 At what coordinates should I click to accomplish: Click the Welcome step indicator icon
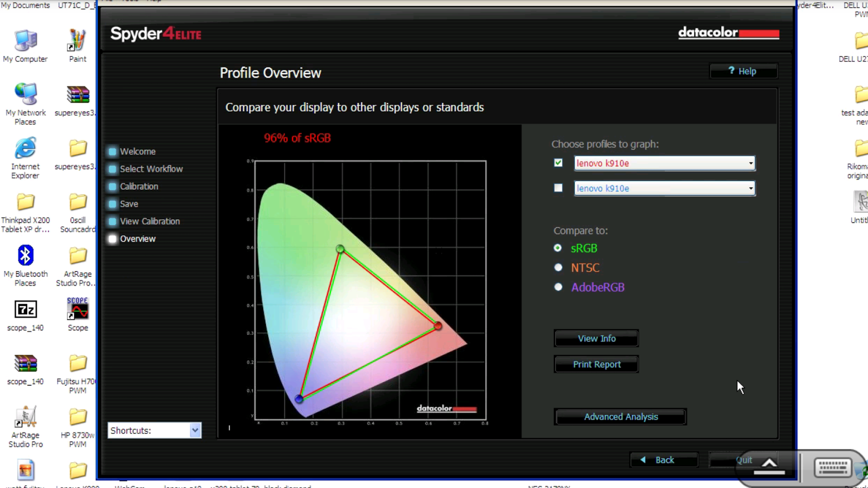click(112, 152)
